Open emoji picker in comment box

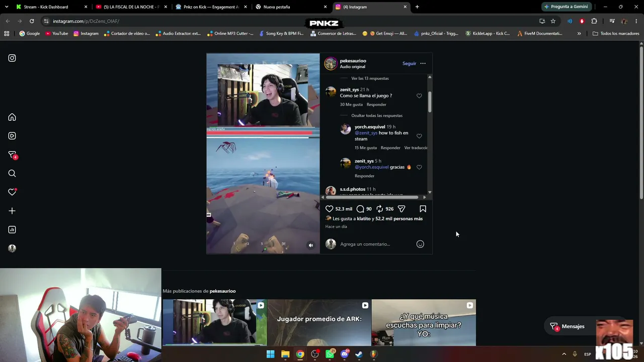420,244
